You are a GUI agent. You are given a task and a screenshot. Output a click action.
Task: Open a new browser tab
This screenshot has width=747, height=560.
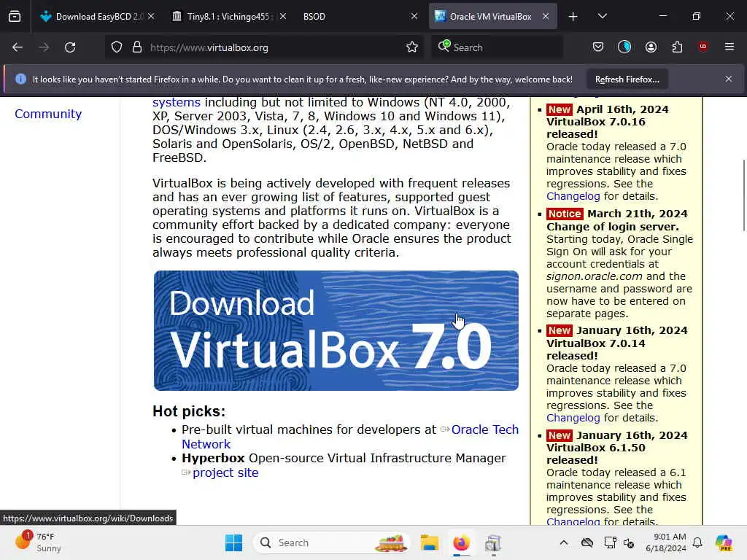(x=573, y=17)
